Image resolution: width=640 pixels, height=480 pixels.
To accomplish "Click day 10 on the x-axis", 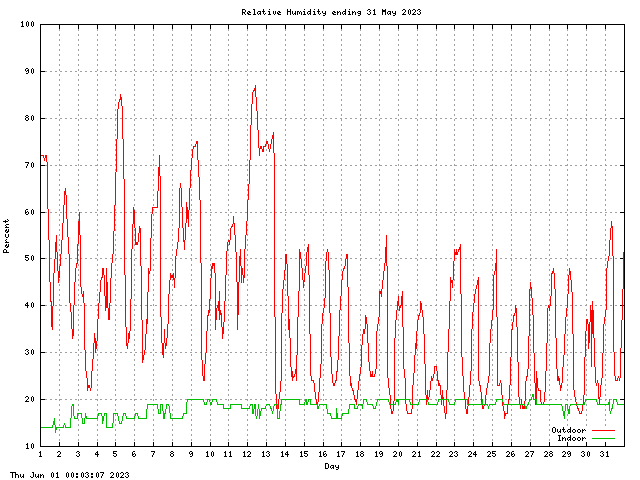I will (x=210, y=454).
